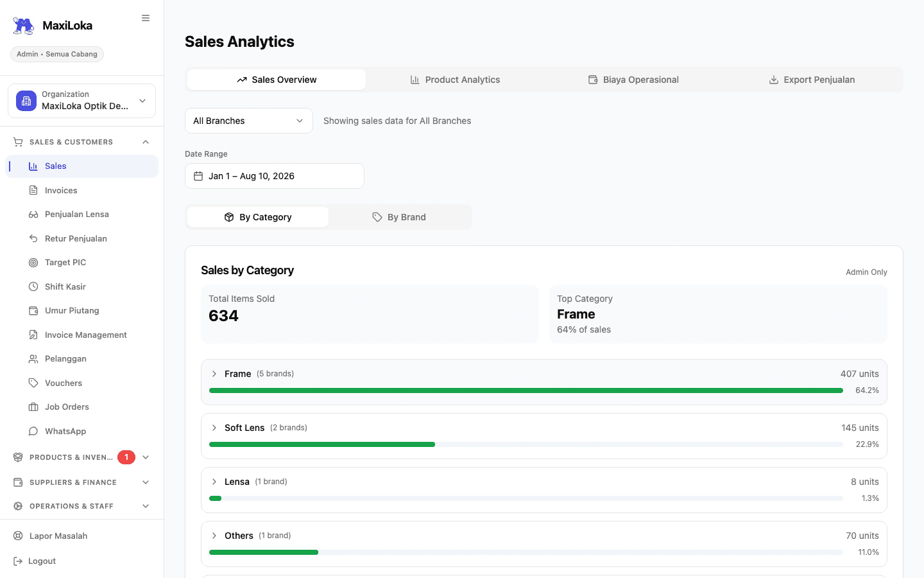Open the All Branches dropdown
The width and height of the screenshot is (924, 578).
click(249, 121)
